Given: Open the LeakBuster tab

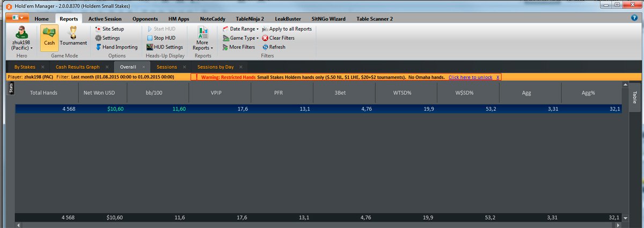Looking at the screenshot, I should tap(288, 19).
